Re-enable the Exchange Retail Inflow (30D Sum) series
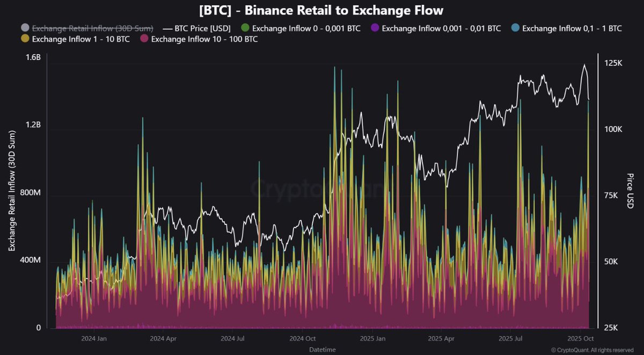The height and width of the screenshot is (355, 644). [93, 28]
